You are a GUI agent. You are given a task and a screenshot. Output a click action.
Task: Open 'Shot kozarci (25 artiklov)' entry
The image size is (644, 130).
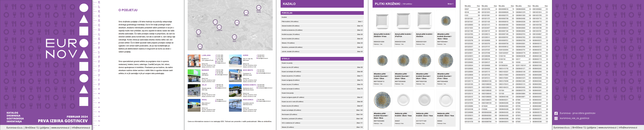(x=322, y=114)
